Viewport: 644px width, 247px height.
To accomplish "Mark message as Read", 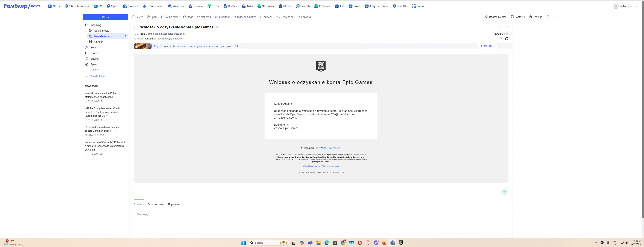I will [x=188, y=17].
